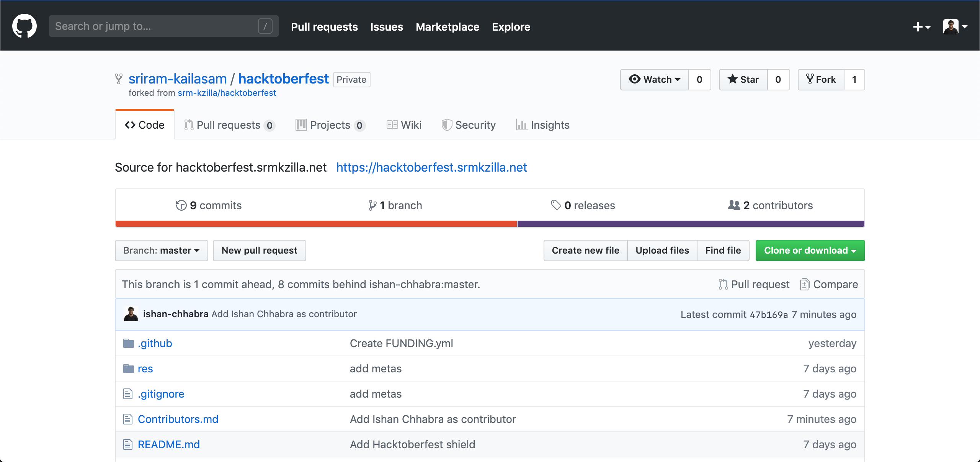Click the GitHub Octocat logo
Image resolution: width=980 pixels, height=462 pixels.
click(x=24, y=26)
